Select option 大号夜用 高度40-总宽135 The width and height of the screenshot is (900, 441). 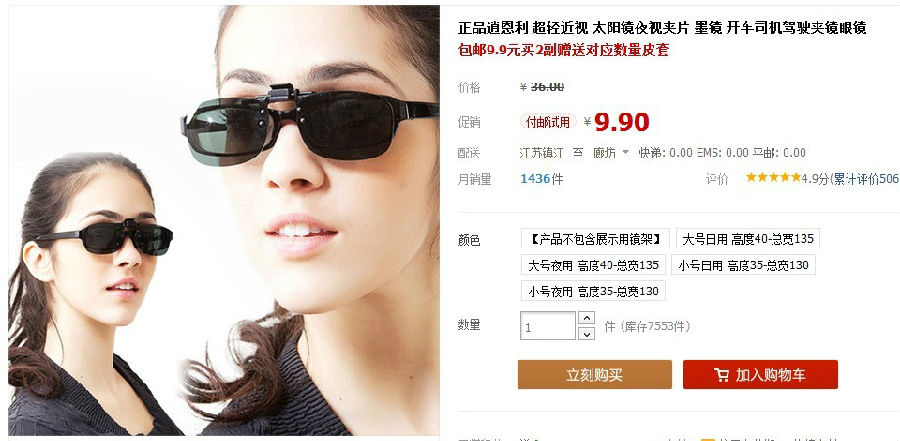pos(593,265)
